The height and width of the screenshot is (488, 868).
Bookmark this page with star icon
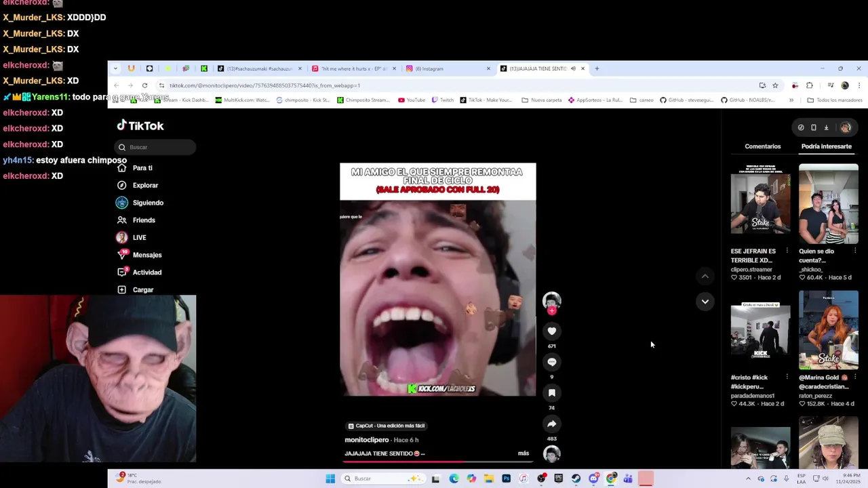click(775, 85)
